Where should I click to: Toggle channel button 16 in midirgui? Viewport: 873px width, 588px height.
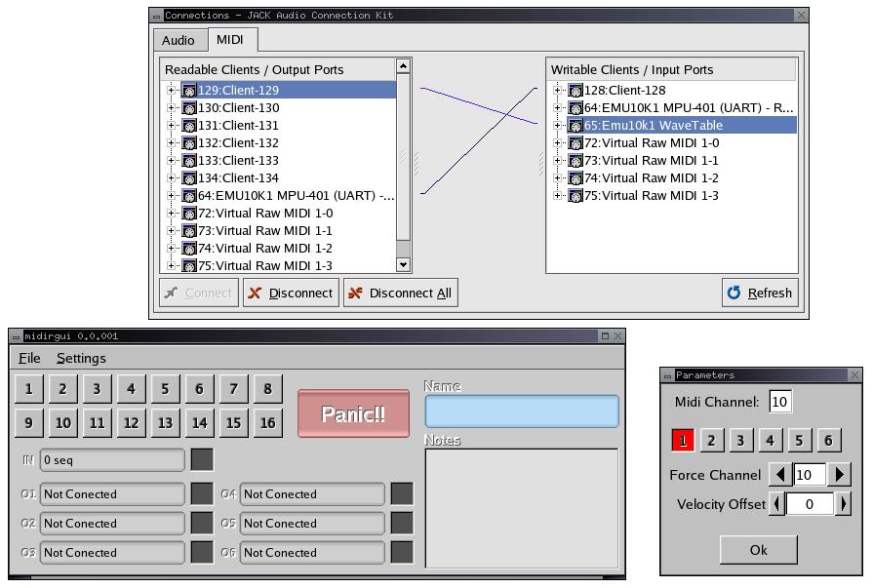click(267, 423)
